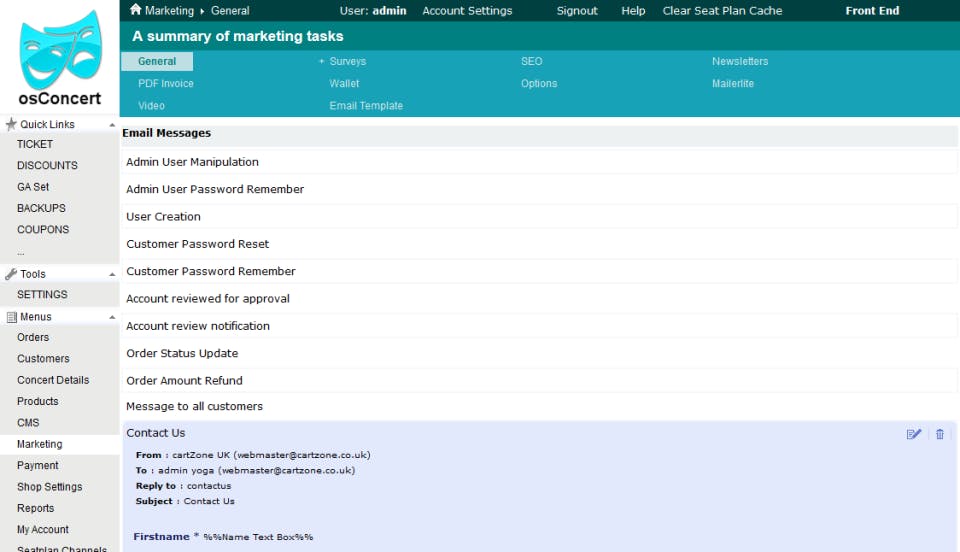Open DISCOUNTS quick link

47,165
